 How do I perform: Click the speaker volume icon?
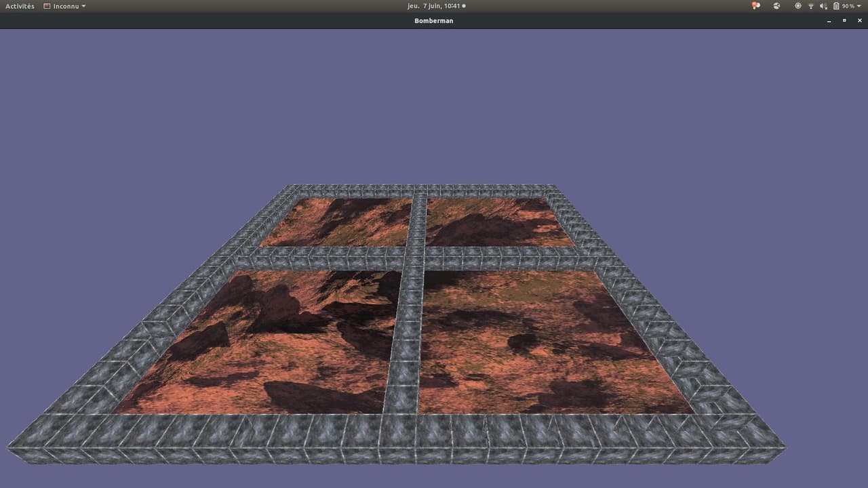click(x=823, y=6)
